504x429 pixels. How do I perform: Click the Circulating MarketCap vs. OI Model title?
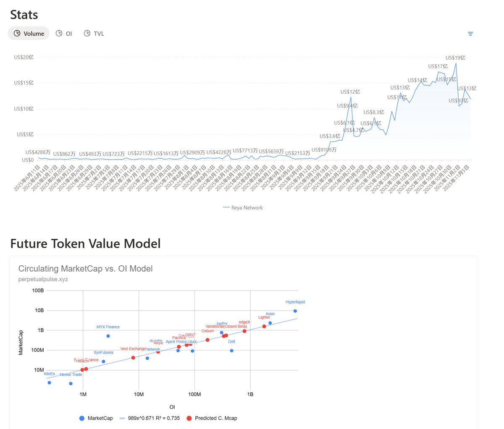coord(85,269)
